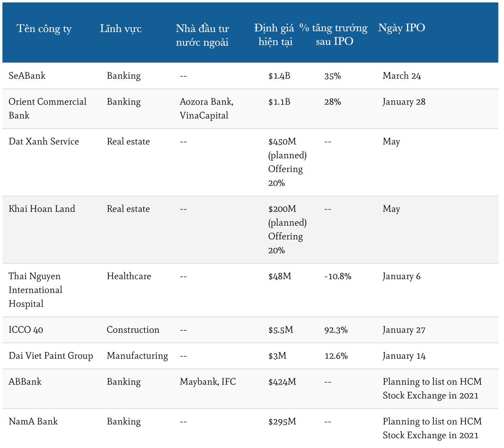
Task: Click the $1.4B valuation for SeABank
Action: (x=279, y=76)
